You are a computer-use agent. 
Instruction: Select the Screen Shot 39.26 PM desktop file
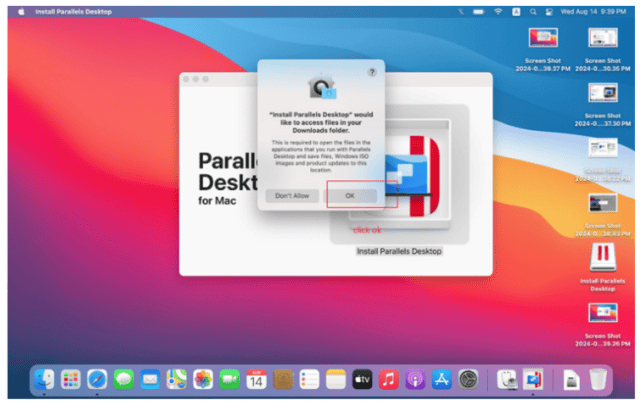[x=603, y=313]
